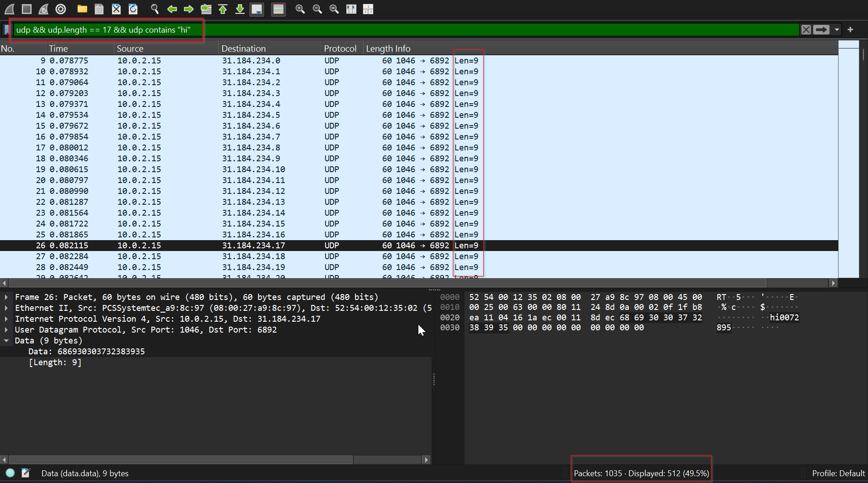The width and height of the screenshot is (868, 483).
Task: Click hex bytes row 0020
Action: click(x=585, y=318)
